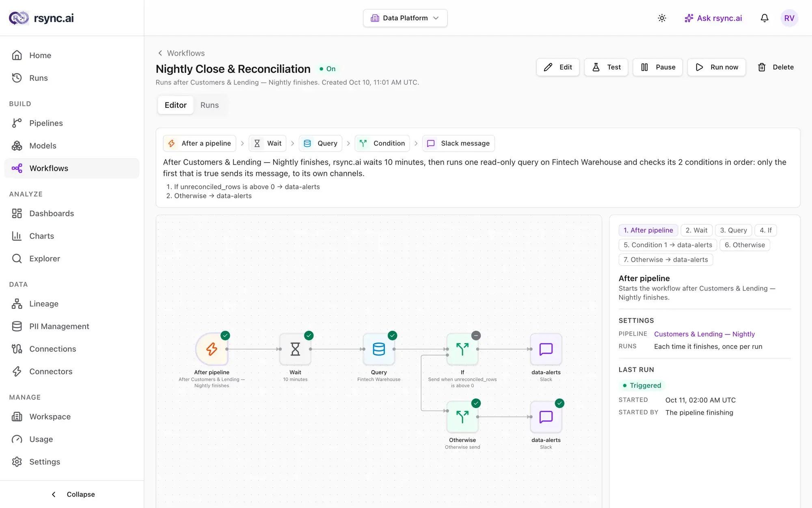
Task: Select '7. Otherwise → data-alerts' pill
Action: pos(666,260)
